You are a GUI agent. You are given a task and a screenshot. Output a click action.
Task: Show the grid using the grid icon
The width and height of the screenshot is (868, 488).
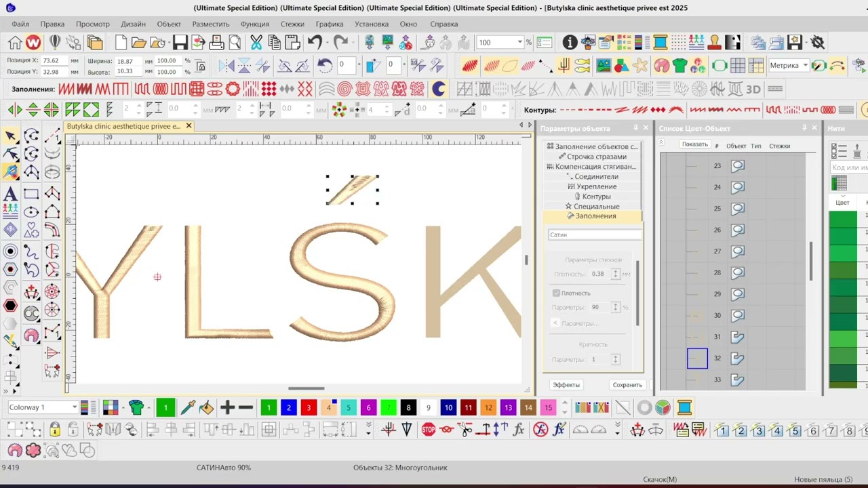coord(738,66)
